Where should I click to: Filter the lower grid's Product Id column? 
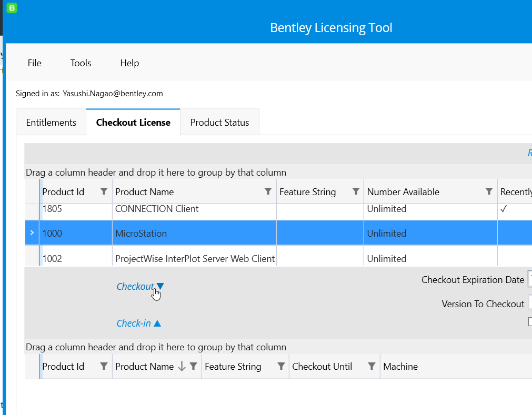[x=104, y=366]
